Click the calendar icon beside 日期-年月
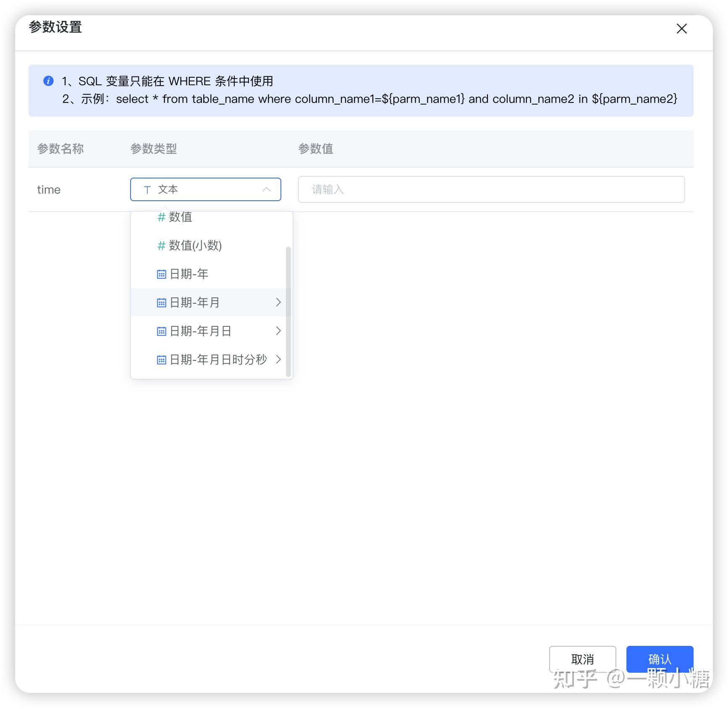 (161, 302)
